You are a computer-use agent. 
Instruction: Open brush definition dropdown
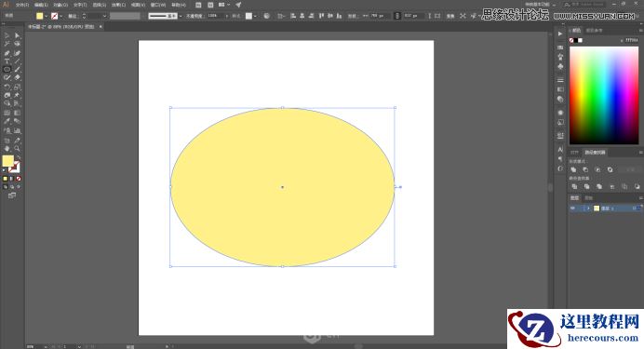(181, 16)
